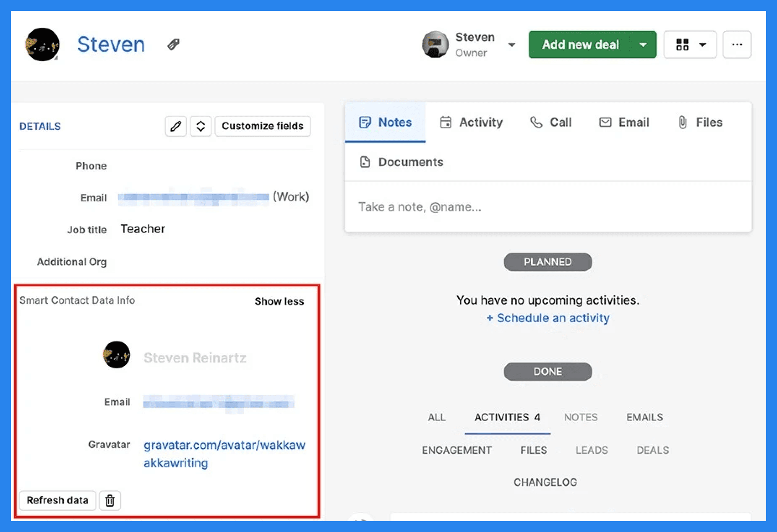The width and height of the screenshot is (777, 532).
Task: Select the FILES filter tab
Action: click(534, 450)
